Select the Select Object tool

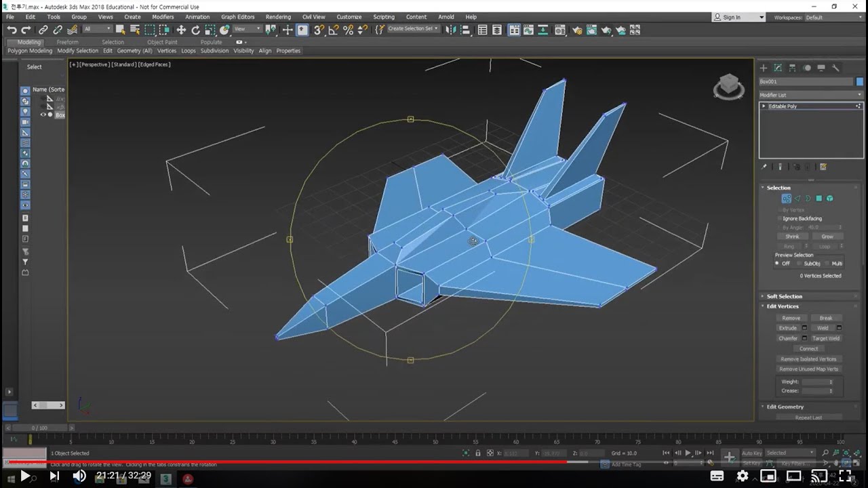point(121,30)
